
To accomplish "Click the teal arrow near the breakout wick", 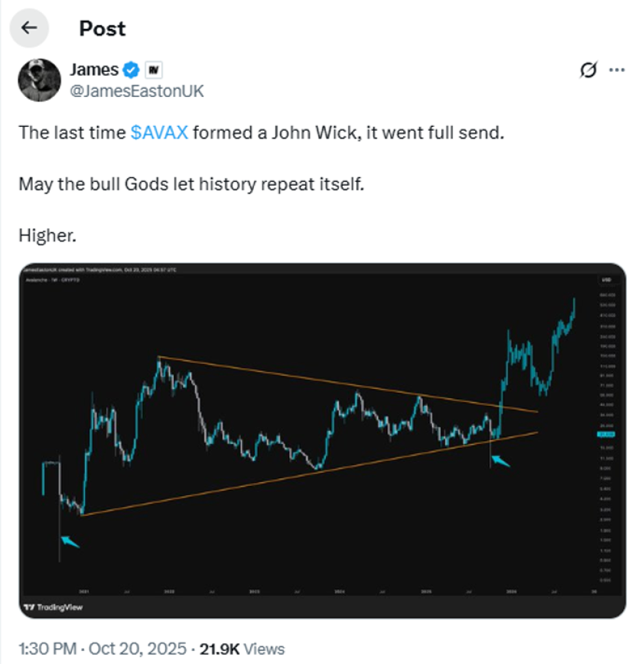I will coord(501,461).
